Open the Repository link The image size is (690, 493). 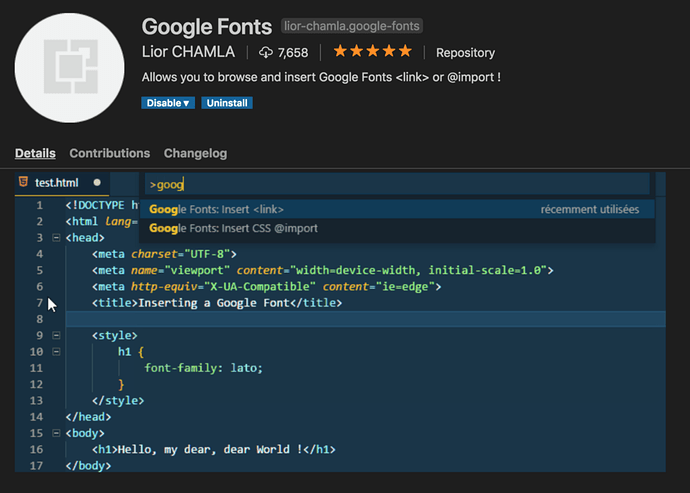click(465, 53)
